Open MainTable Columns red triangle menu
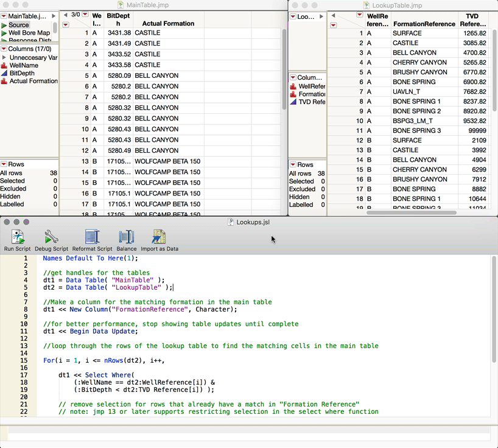 [x=4, y=49]
